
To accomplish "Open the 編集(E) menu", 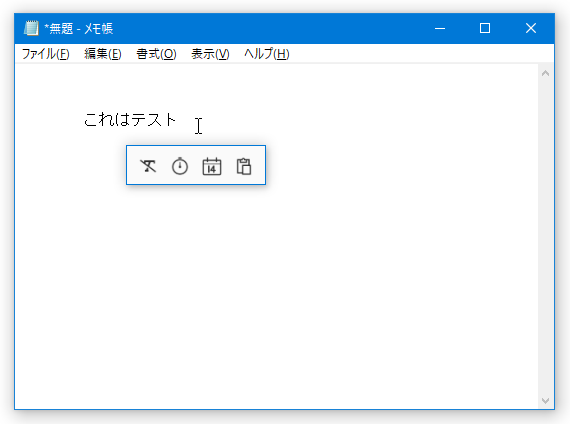I will point(103,54).
